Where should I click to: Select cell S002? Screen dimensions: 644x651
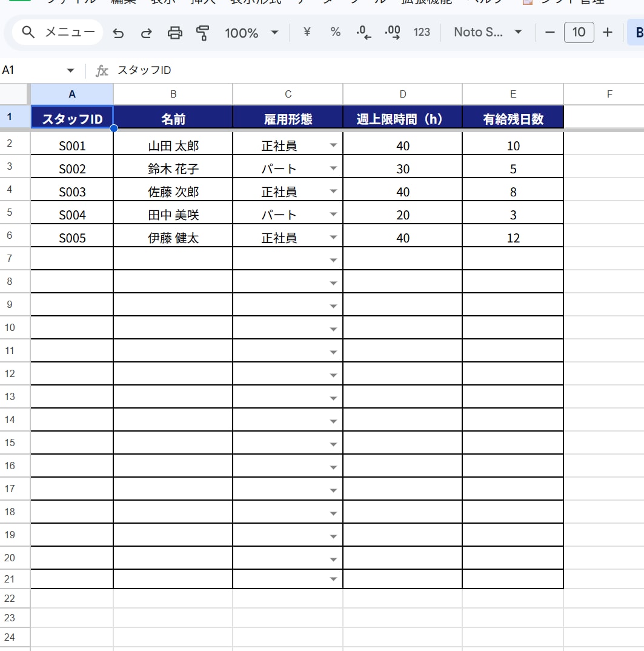point(71,167)
